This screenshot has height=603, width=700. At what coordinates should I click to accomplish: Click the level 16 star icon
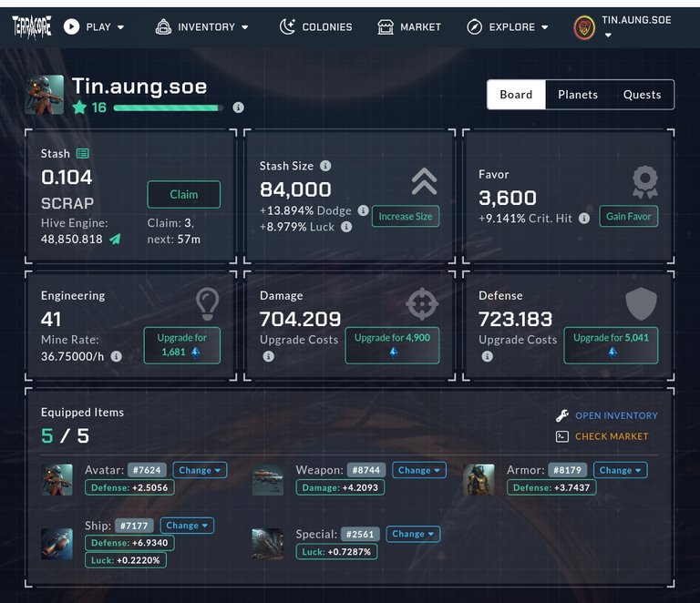pyautogui.click(x=79, y=107)
